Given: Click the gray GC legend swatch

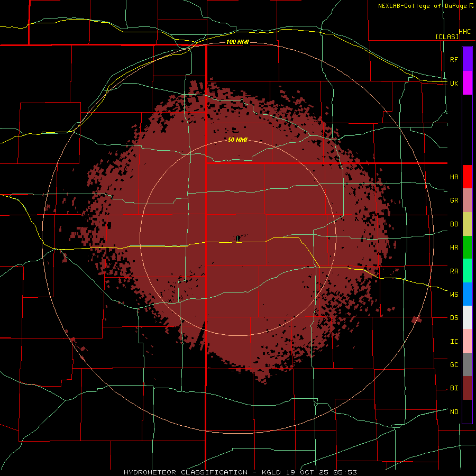Looking at the screenshot, I should click(x=467, y=364).
